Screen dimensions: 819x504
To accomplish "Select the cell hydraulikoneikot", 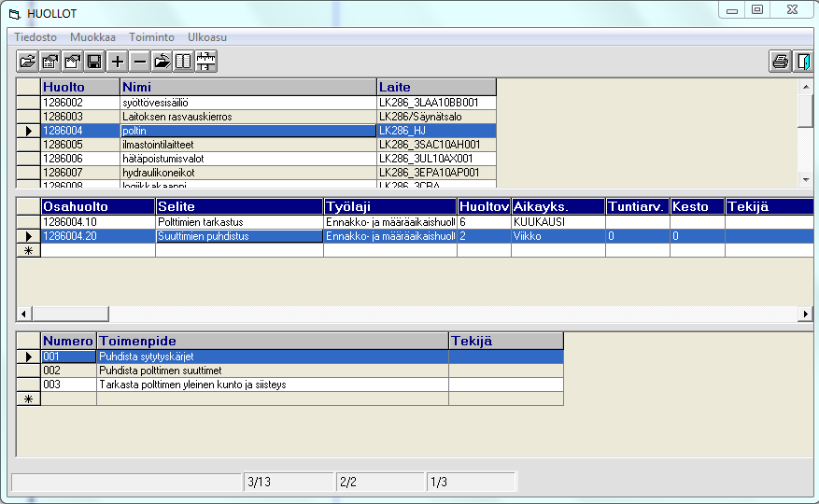I will pyautogui.click(x=248, y=173).
